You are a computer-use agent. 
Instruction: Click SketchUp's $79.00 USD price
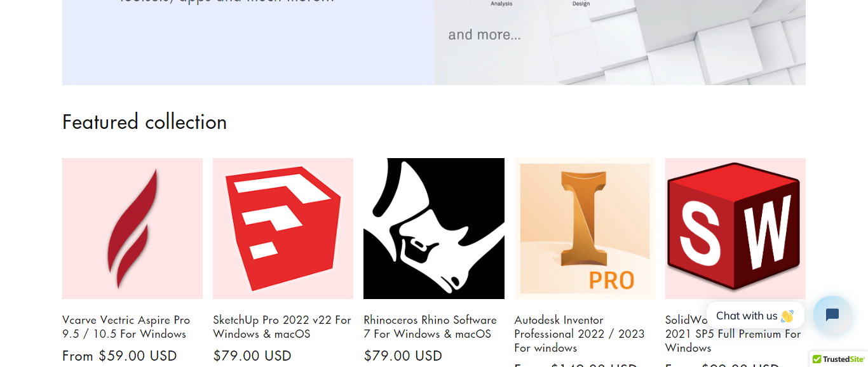pos(252,356)
